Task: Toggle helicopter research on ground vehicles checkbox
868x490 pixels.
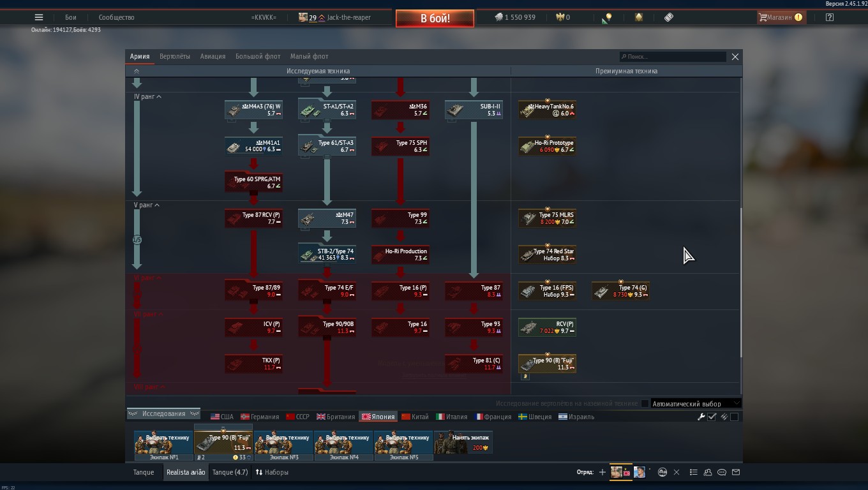Action: click(645, 403)
